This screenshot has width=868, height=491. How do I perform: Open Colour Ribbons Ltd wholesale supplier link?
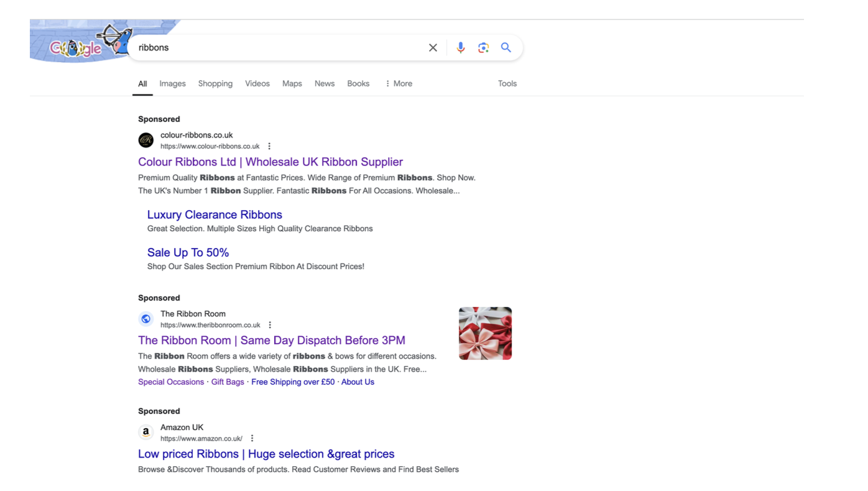pyautogui.click(x=270, y=162)
